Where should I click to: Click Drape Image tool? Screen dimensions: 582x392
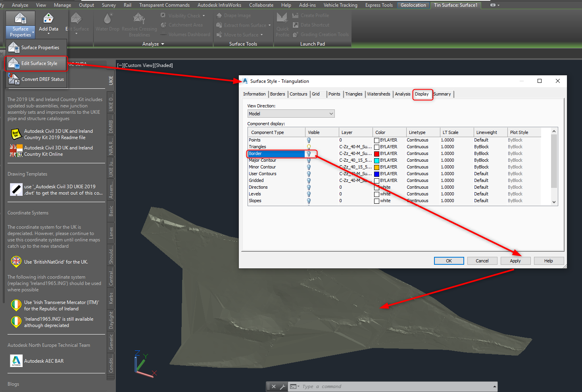234,15
